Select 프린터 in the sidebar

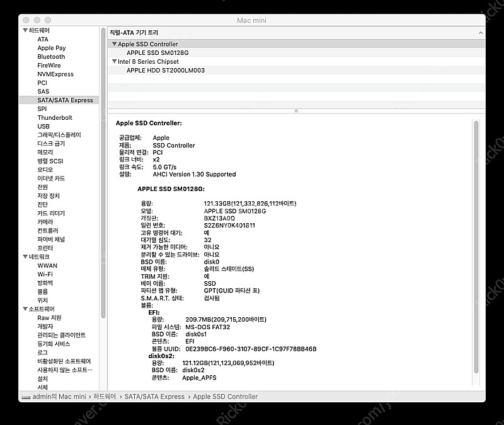(45, 248)
